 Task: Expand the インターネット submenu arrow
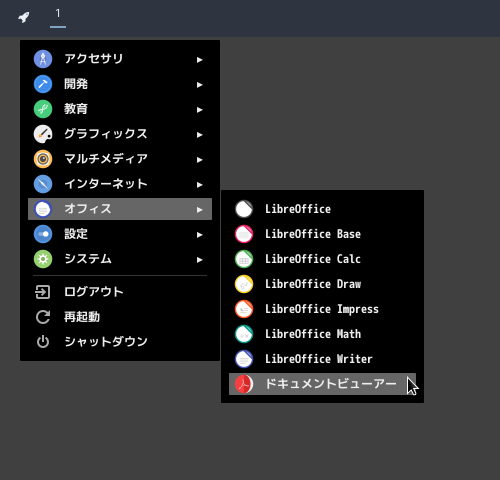[x=199, y=185]
